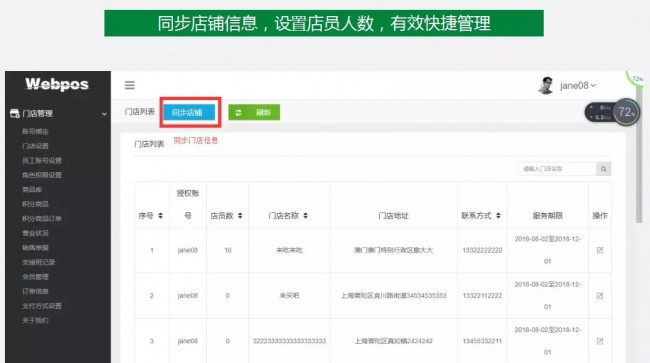The height and width of the screenshot is (363, 650).
Task: Select 会员管理 from the sidebar
Action: [x=35, y=277]
